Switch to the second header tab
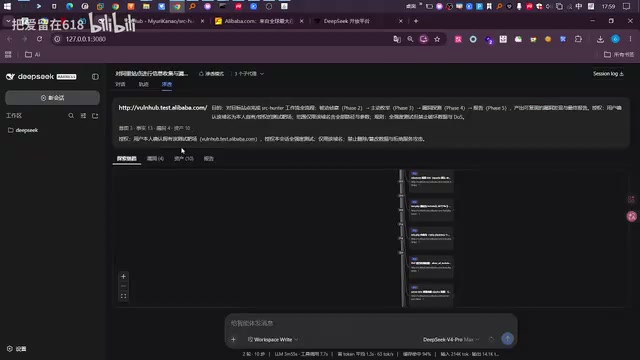This screenshot has height=360, width=640. [x=144, y=84]
